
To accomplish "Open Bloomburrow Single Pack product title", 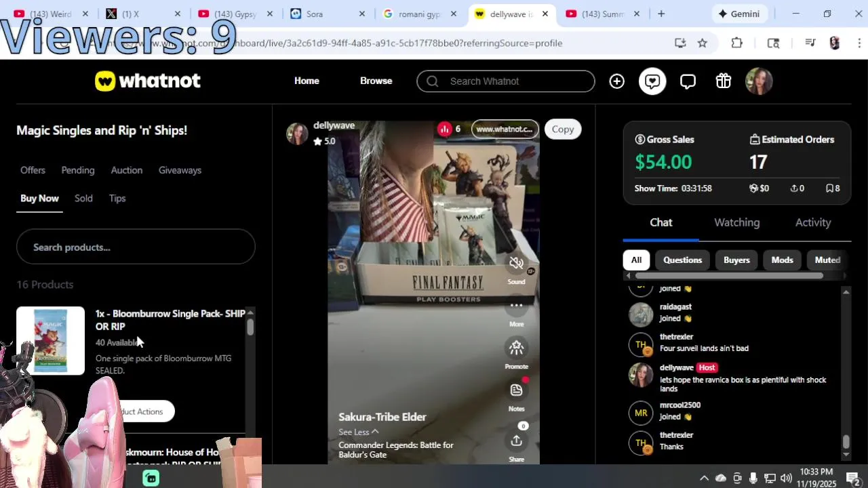I will 170,320.
